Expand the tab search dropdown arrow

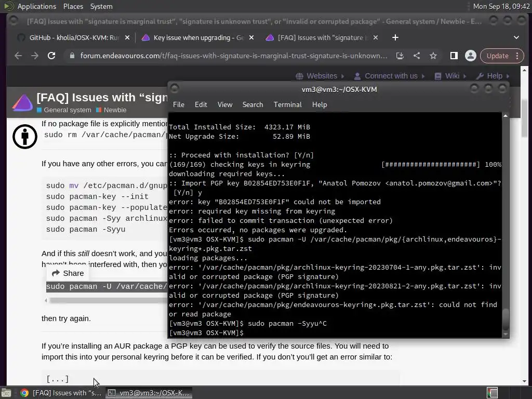click(x=516, y=37)
